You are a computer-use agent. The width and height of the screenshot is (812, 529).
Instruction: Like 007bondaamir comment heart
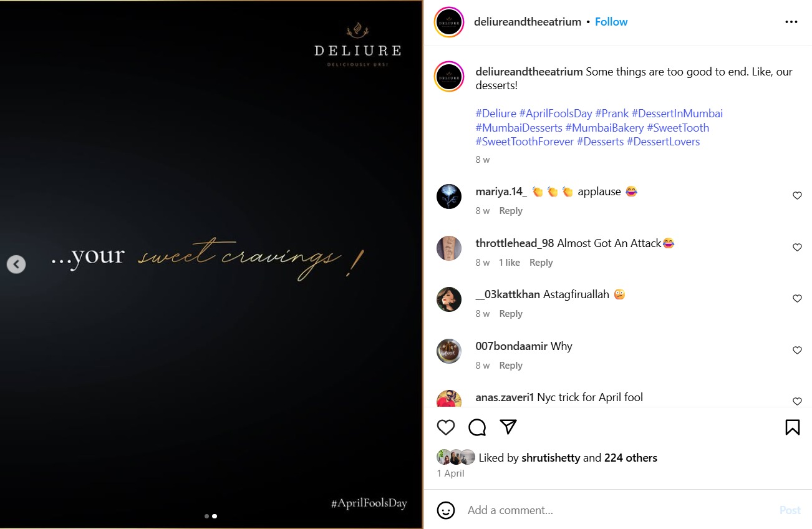click(x=797, y=351)
